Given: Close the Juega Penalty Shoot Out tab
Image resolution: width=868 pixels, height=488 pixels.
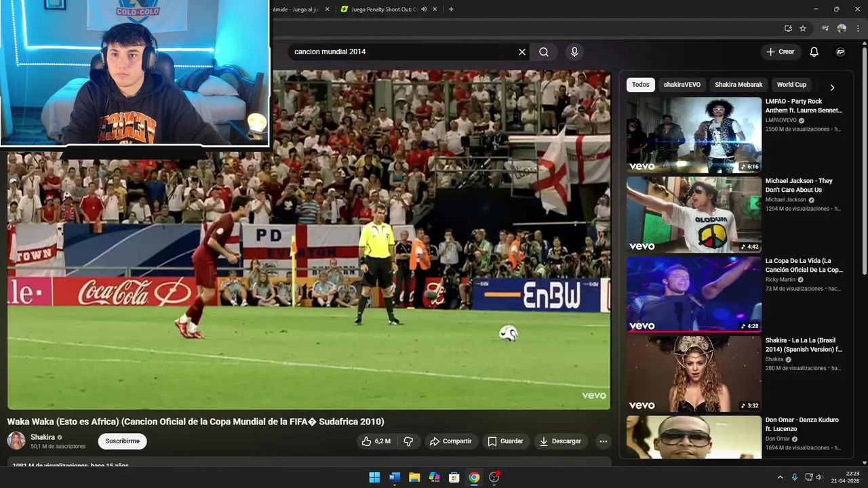Looking at the screenshot, I should pyautogui.click(x=435, y=9).
